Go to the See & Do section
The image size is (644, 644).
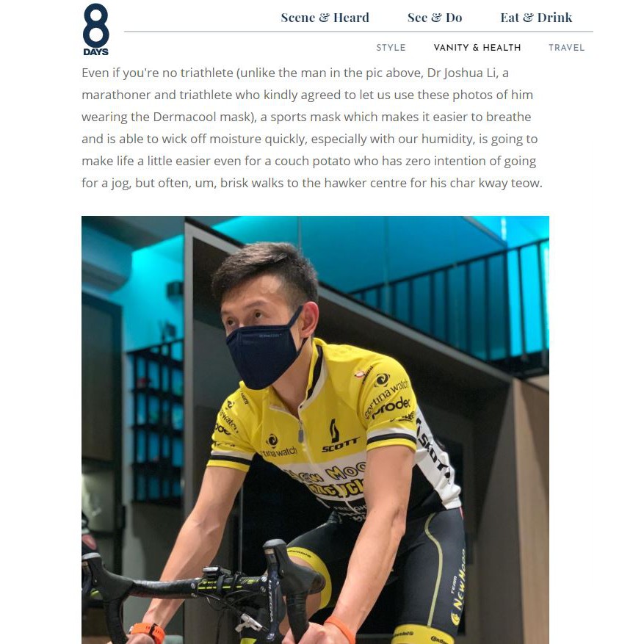(435, 18)
